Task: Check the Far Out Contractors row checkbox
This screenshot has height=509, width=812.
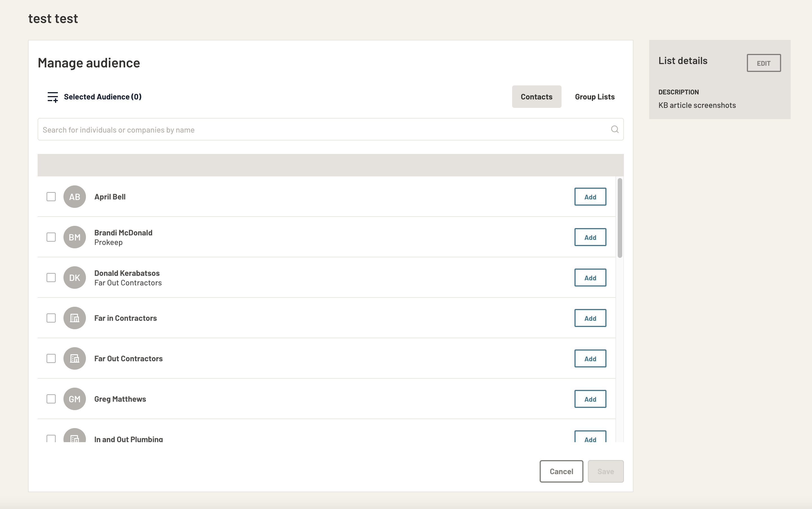Action: (x=51, y=358)
